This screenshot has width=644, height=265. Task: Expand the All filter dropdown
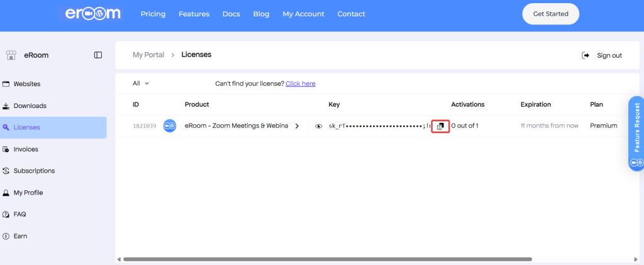click(141, 83)
